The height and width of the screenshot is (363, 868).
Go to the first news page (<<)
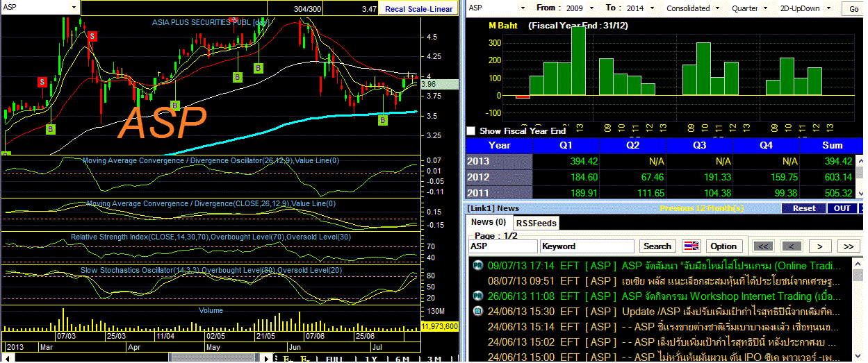tap(762, 246)
